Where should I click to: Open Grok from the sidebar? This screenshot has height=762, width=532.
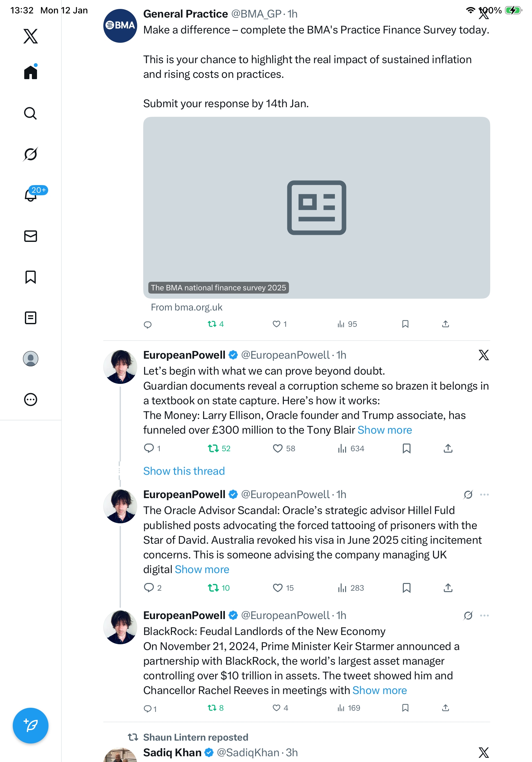click(31, 154)
